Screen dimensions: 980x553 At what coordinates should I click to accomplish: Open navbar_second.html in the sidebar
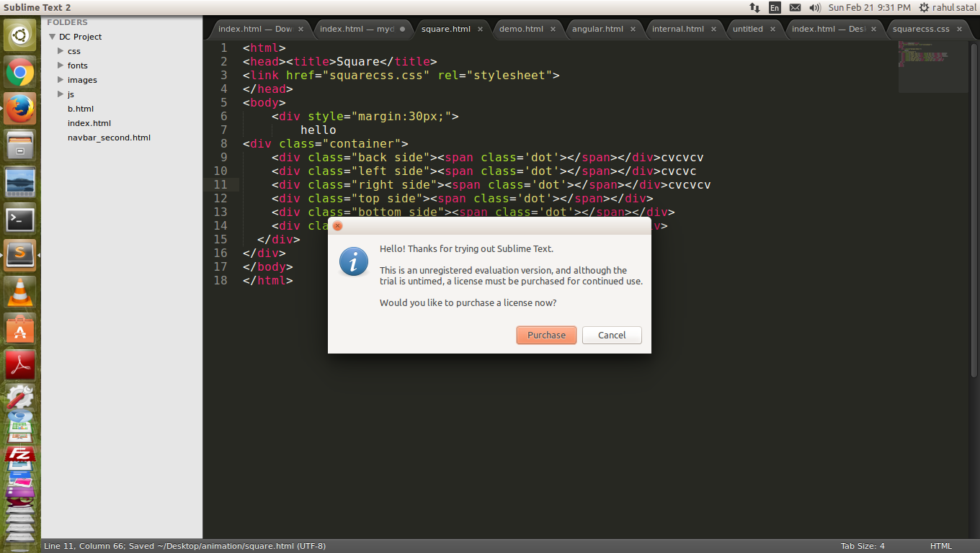coord(109,138)
